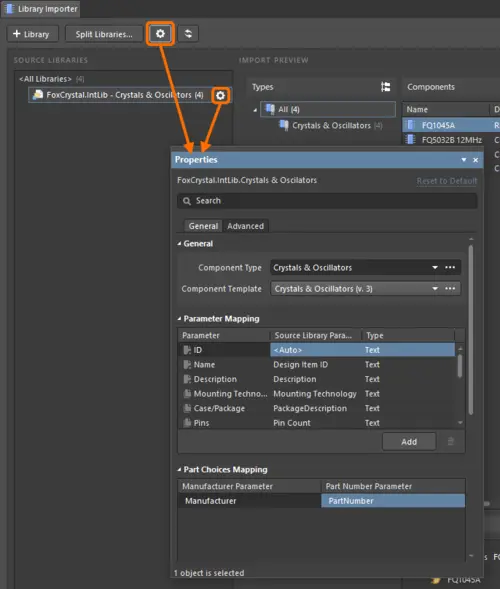The image size is (500, 589).
Task: Select the PartNumber cell
Action: [393, 501]
